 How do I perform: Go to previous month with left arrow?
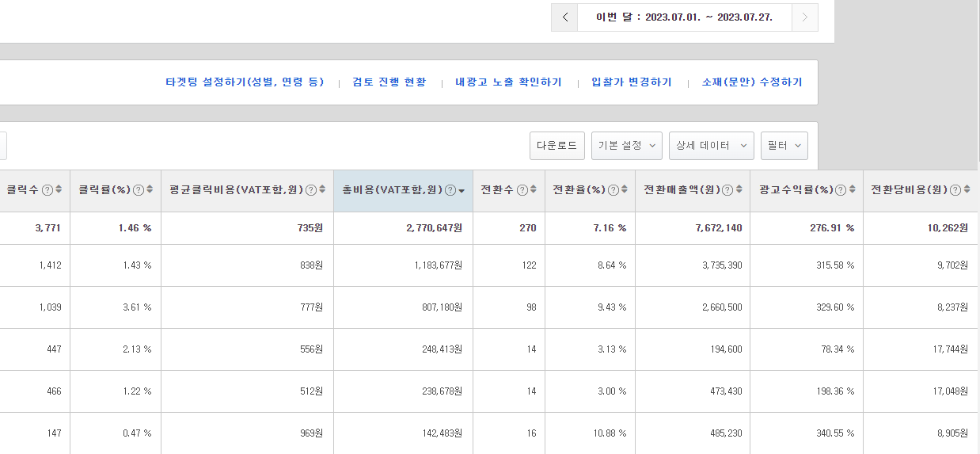(564, 17)
